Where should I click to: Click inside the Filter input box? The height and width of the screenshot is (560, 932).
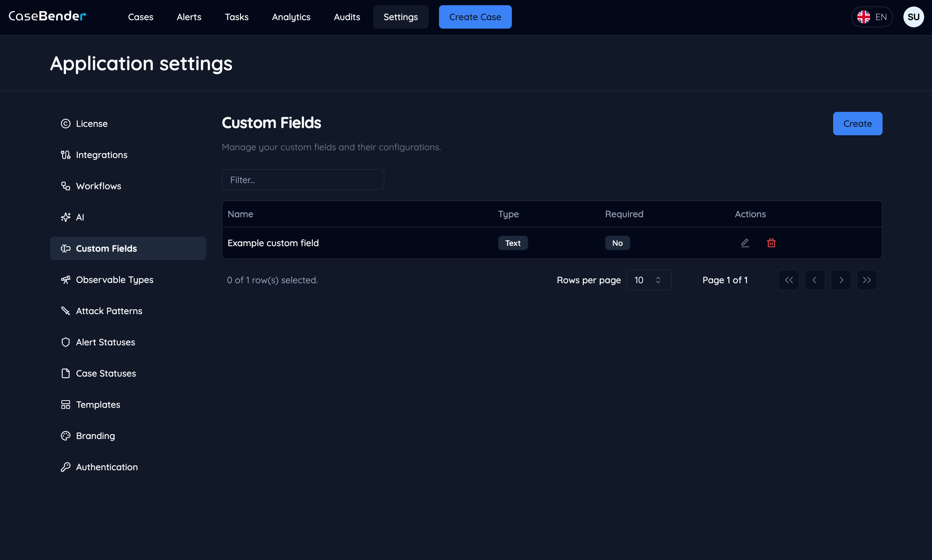coord(303,180)
